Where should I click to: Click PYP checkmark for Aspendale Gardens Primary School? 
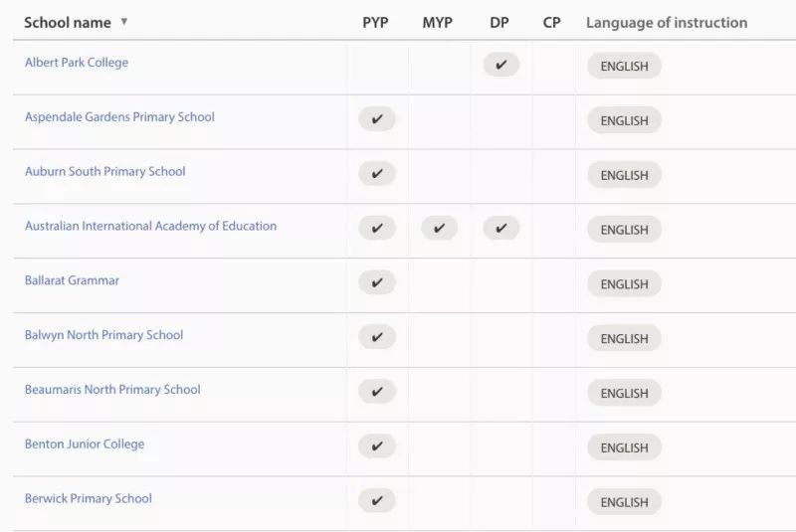click(x=377, y=119)
